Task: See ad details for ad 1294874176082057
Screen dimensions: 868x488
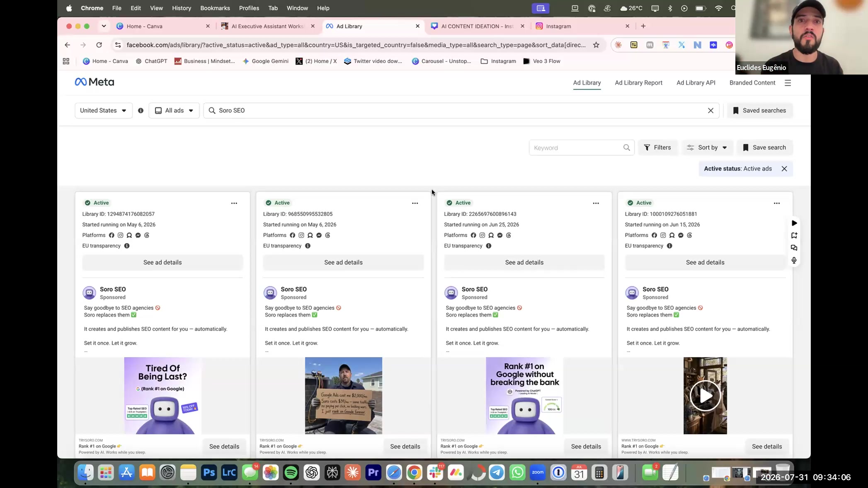Action: [162, 262]
